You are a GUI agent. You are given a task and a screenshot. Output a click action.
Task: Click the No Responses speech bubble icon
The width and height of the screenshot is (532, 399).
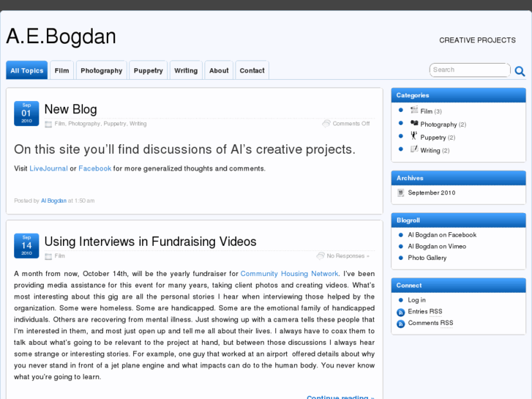tap(321, 256)
